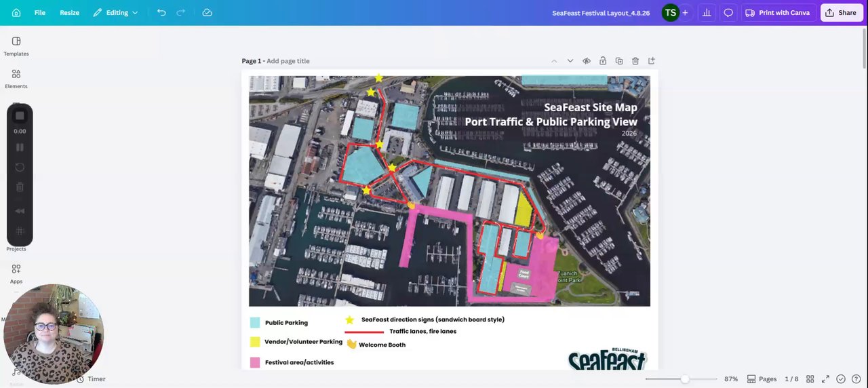Open the design checkmark assistant icon

841,379
